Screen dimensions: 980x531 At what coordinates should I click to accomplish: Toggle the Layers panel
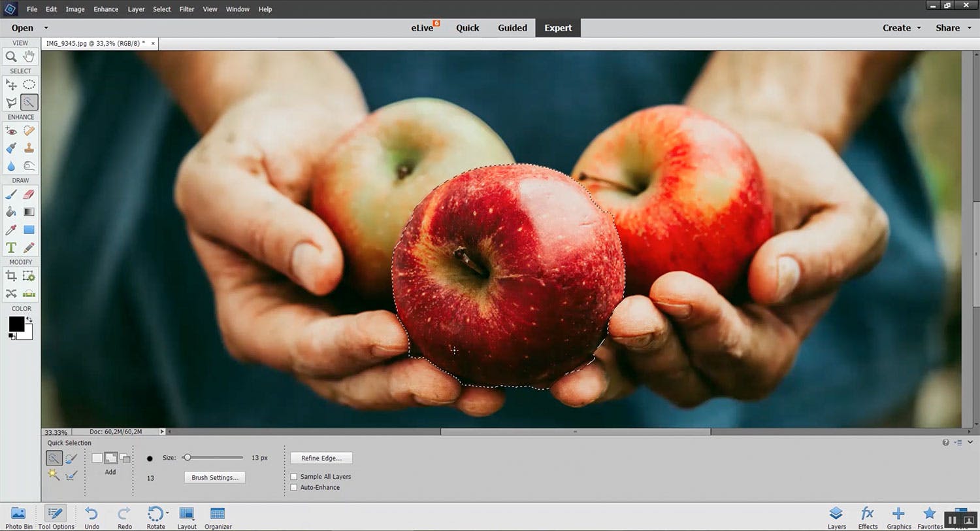(836, 517)
